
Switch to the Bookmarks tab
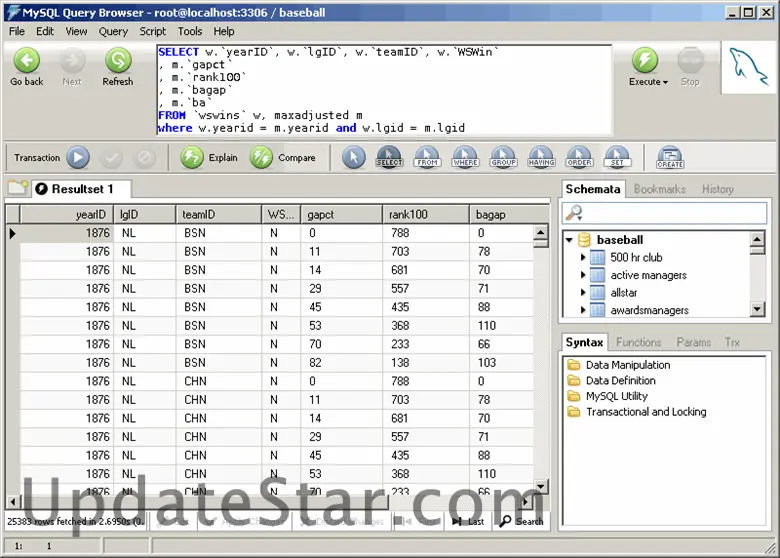click(x=660, y=189)
